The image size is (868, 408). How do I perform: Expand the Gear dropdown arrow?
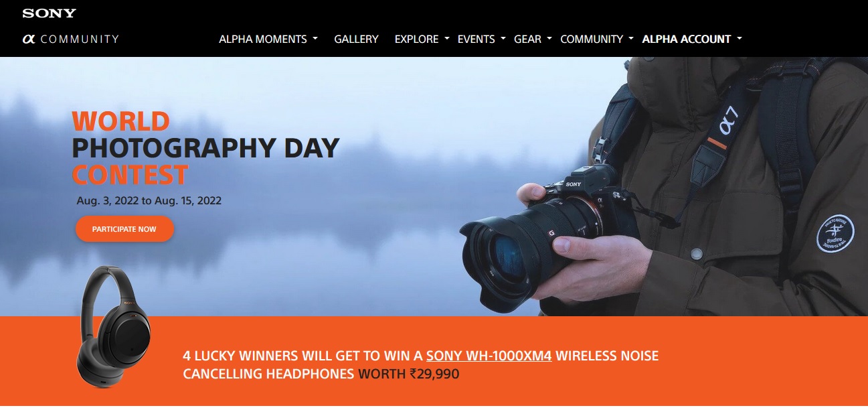(x=549, y=39)
